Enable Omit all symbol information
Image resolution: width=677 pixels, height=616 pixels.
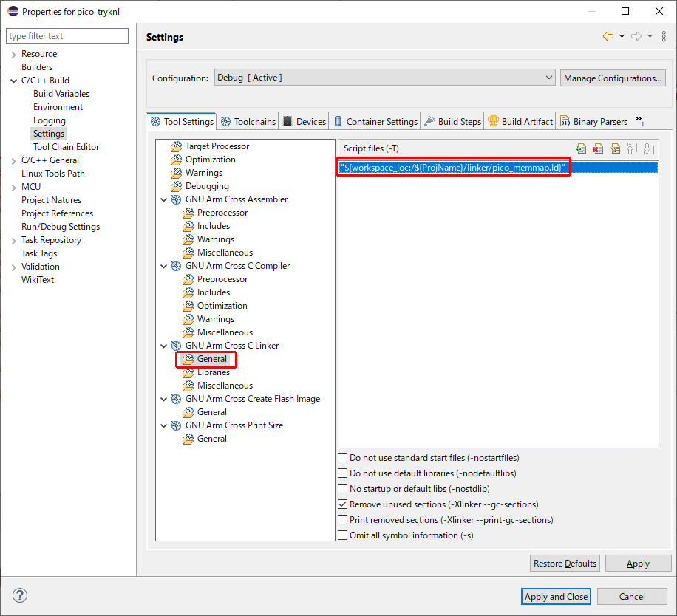[343, 535]
